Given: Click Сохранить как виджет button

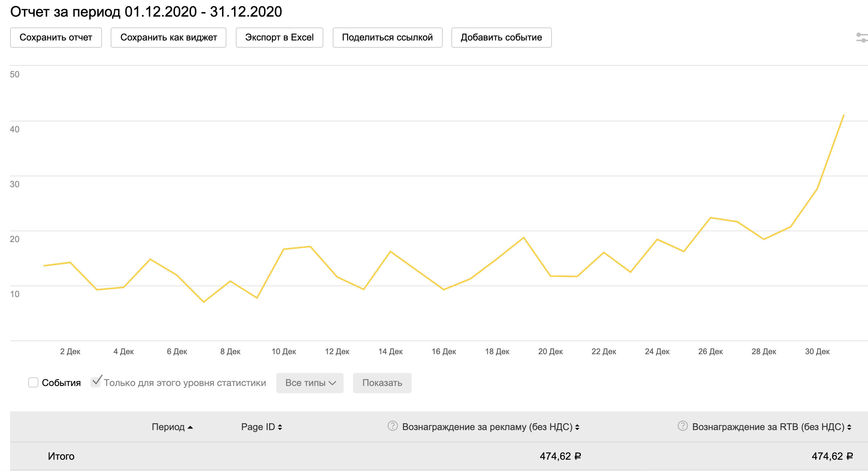Looking at the screenshot, I should tap(169, 38).
